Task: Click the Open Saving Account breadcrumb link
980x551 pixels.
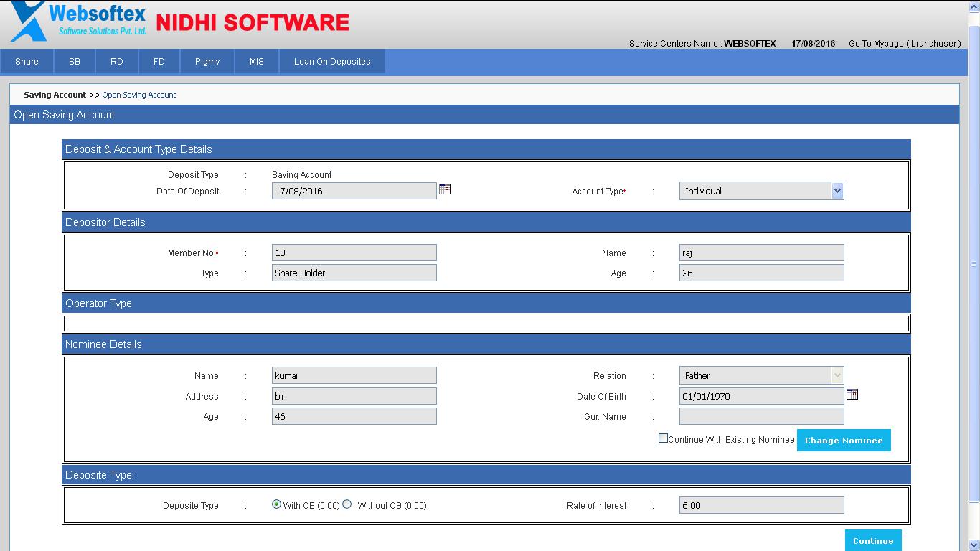Action: coord(139,95)
